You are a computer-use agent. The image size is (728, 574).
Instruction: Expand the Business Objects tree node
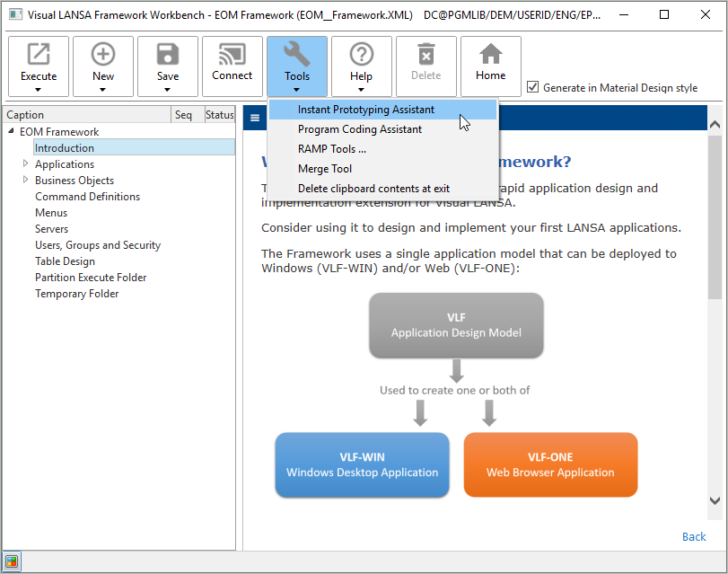pyautogui.click(x=25, y=180)
